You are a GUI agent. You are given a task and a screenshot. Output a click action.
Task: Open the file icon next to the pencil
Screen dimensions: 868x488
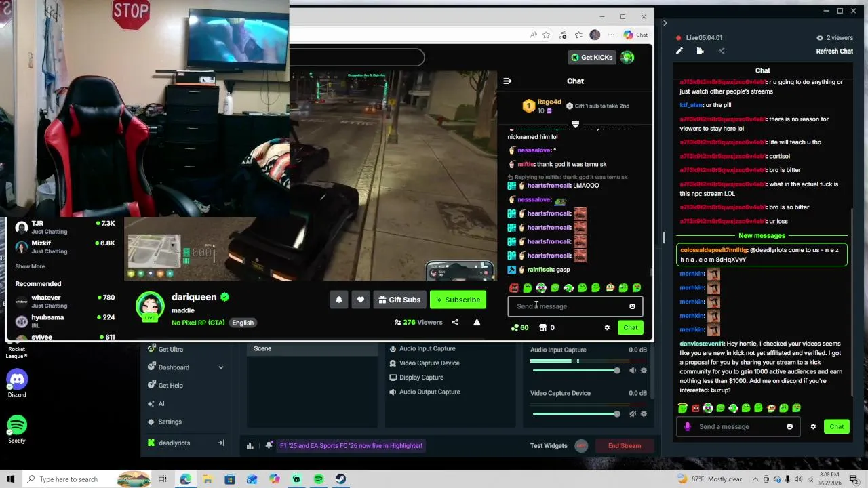700,51
